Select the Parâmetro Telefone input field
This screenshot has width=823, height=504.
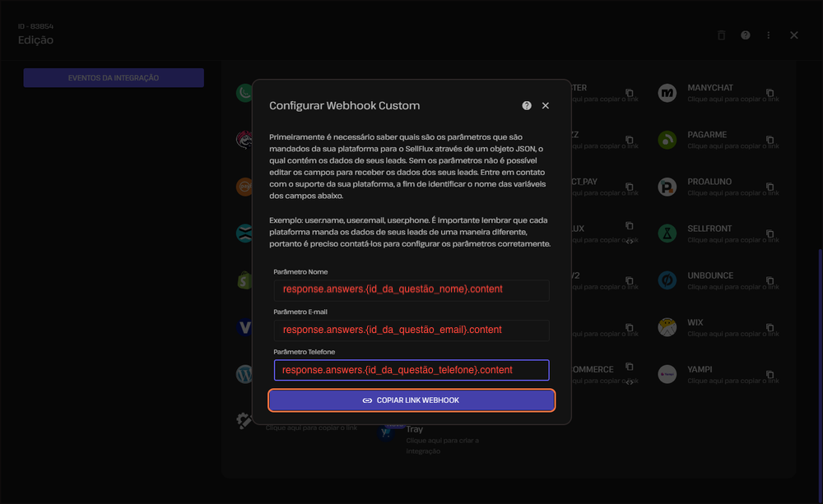click(411, 370)
